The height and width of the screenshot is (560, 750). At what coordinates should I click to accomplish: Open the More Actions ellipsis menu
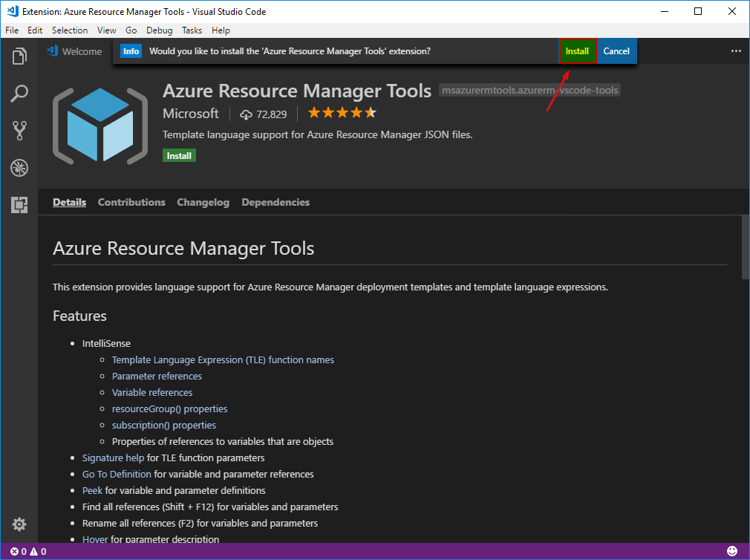[736, 51]
